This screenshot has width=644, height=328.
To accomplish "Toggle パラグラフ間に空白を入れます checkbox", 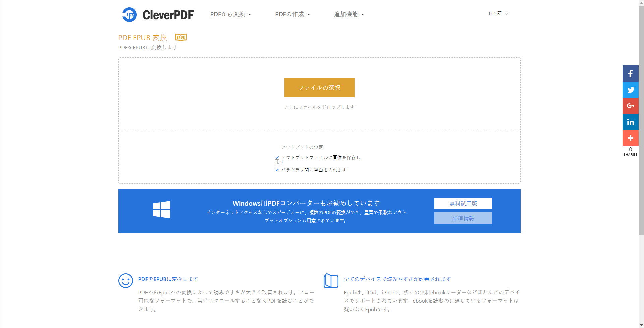I will 277,170.
